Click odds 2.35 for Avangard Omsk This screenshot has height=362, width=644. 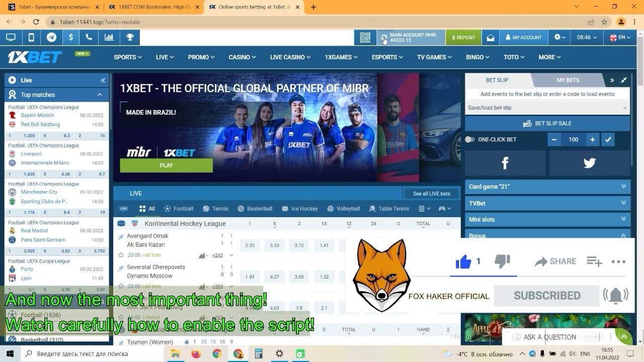[x=250, y=245]
